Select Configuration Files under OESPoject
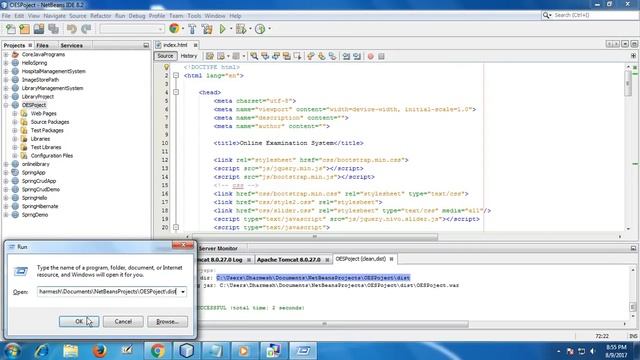The width and height of the screenshot is (640, 360). [x=51, y=156]
